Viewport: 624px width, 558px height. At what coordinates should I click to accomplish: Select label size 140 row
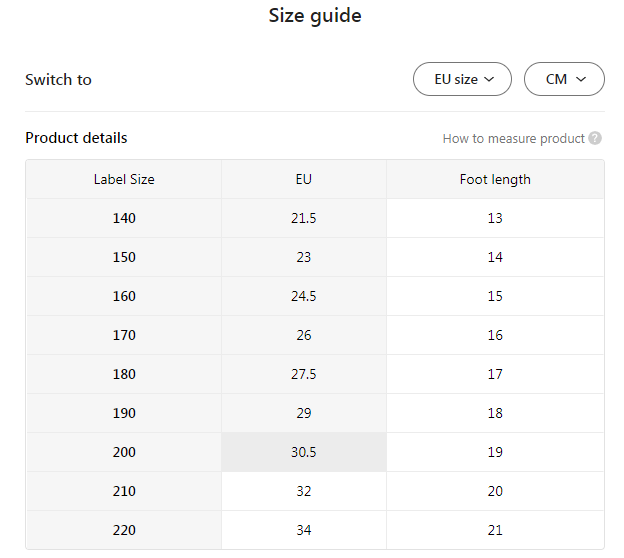pyautogui.click(x=124, y=218)
